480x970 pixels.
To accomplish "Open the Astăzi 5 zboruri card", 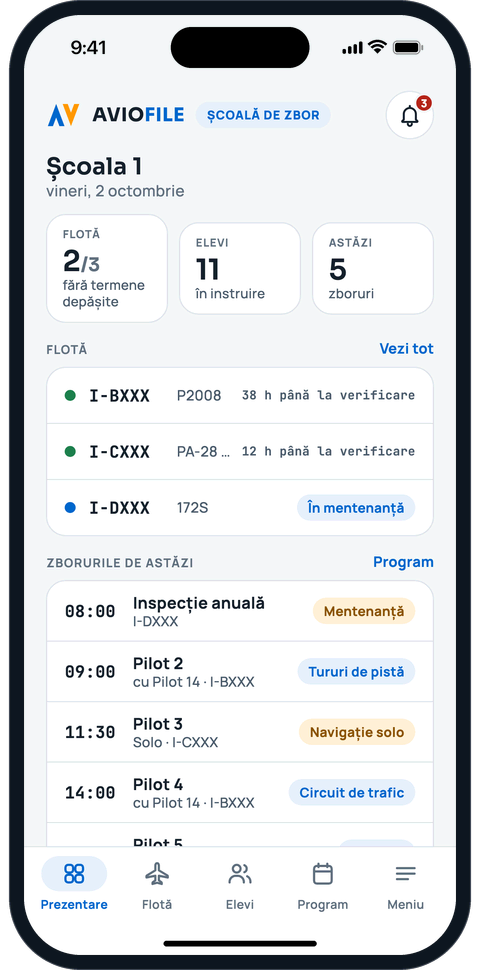I will coord(373,268).
